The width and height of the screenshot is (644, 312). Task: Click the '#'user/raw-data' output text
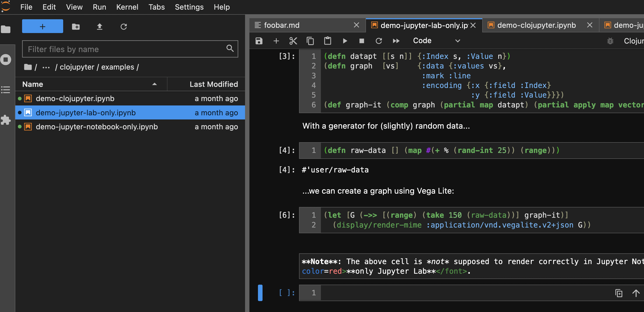click(335, 170)
